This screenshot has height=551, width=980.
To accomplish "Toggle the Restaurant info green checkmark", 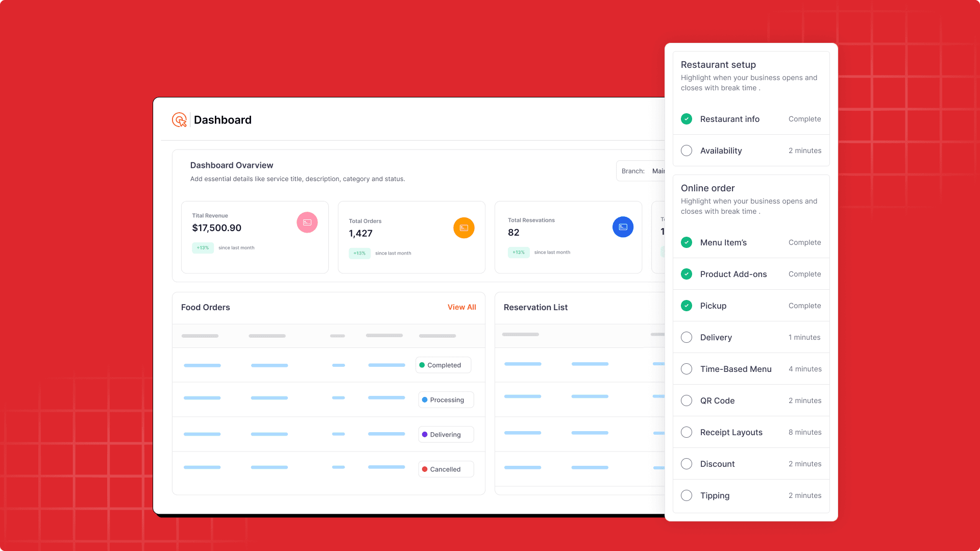I will click(687, 119).
